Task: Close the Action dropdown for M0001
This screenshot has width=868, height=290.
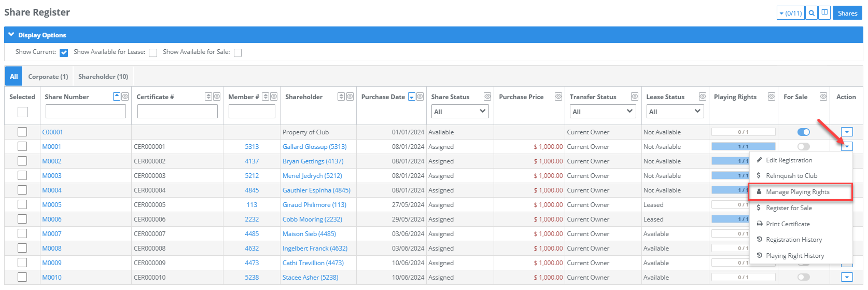Action: [x=847, y=146]
